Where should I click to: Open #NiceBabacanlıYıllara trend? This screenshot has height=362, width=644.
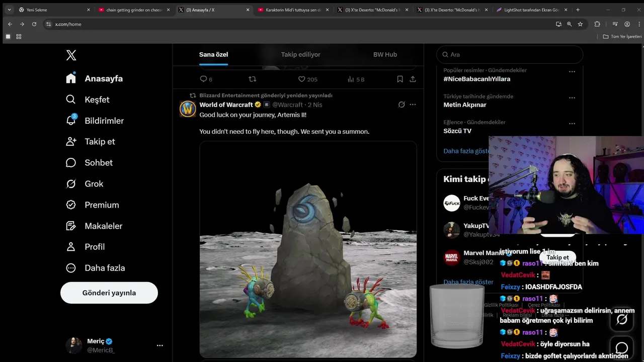476,79
